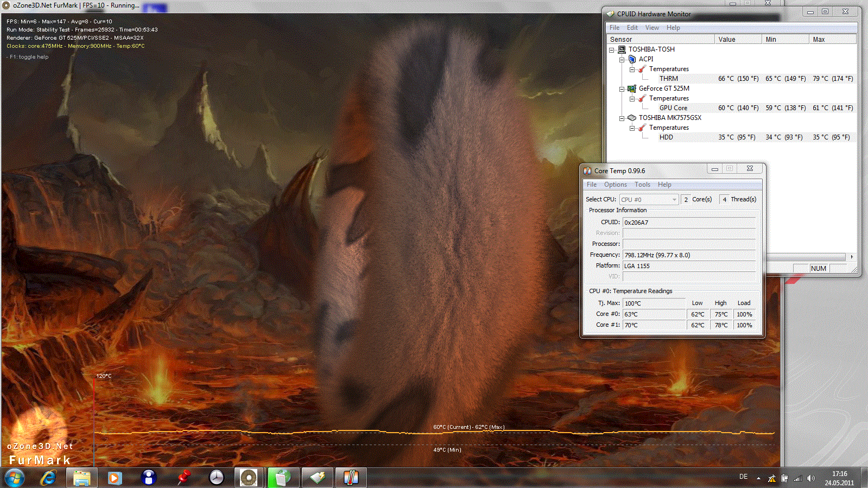This screenshot has width=868, height=488.
Task: Click the TOSHIBA-TOSH computer icon in HWMonitor
Action: point(622,49)
